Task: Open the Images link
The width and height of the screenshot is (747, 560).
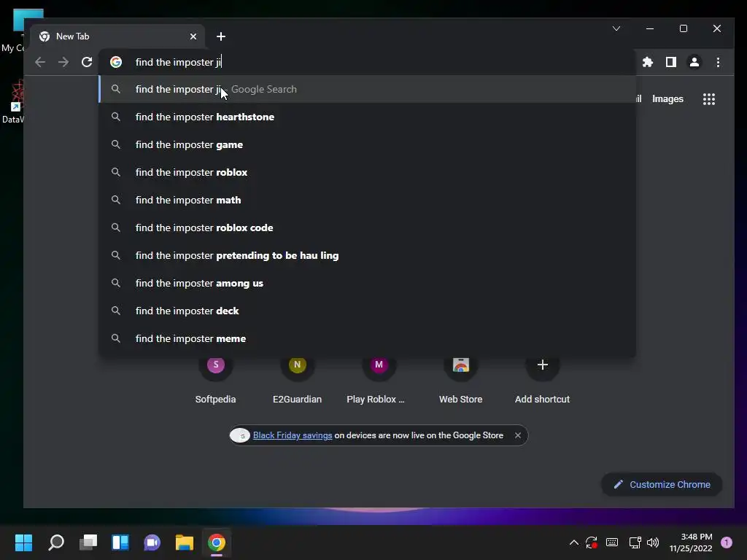Action: tap(667, 99)
